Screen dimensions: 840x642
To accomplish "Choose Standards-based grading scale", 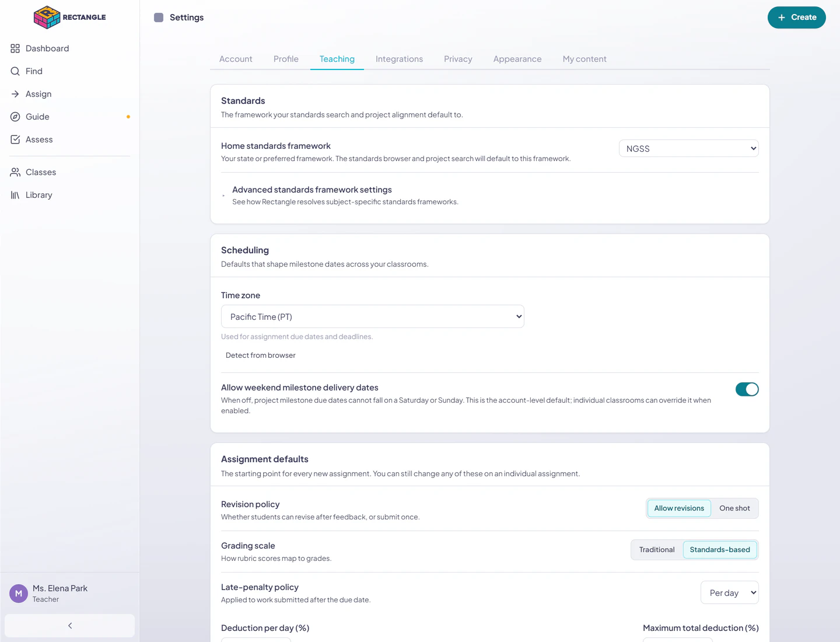I will 720,550.
